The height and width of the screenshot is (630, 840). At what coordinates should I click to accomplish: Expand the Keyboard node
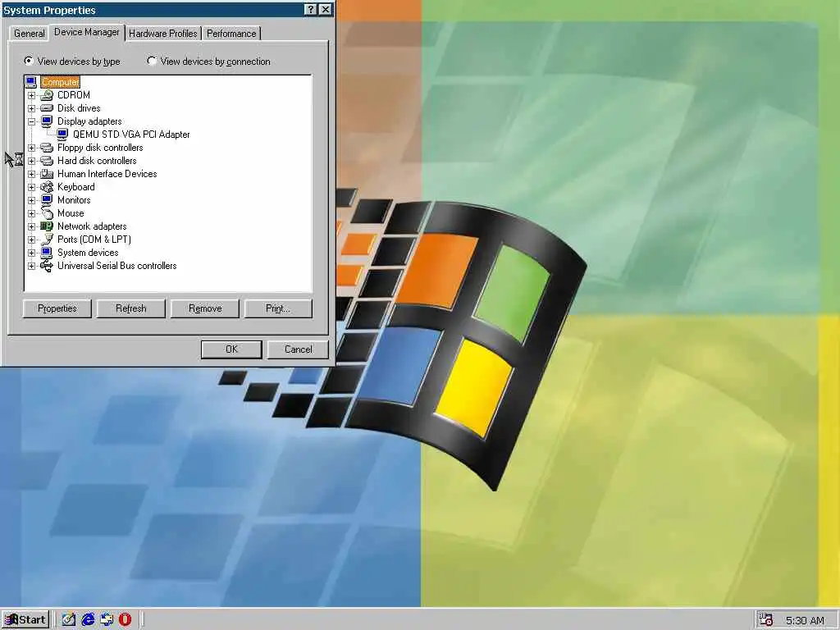32,188
